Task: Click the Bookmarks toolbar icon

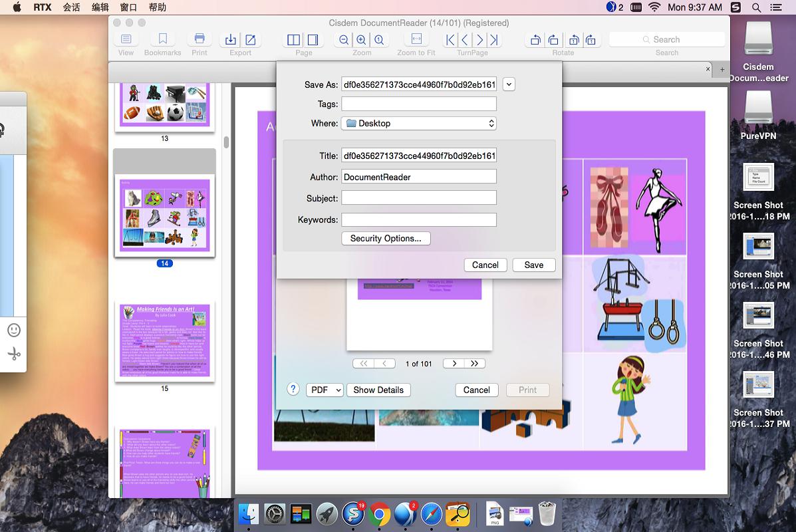Action: coord(162,40)
